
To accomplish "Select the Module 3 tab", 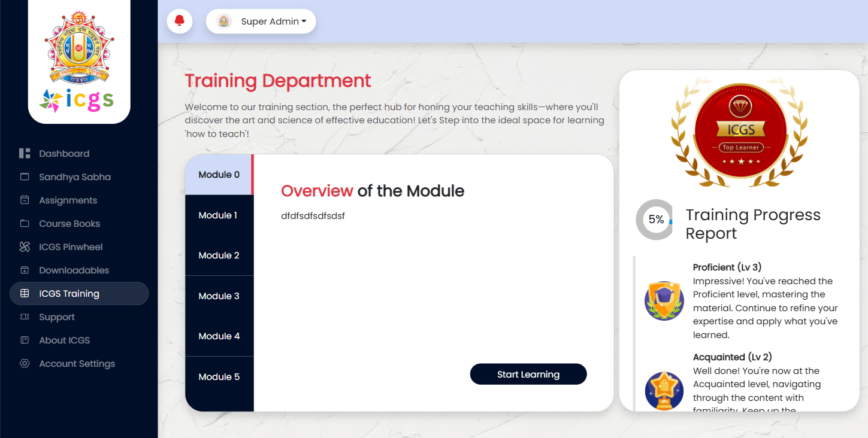I will 219,296.
